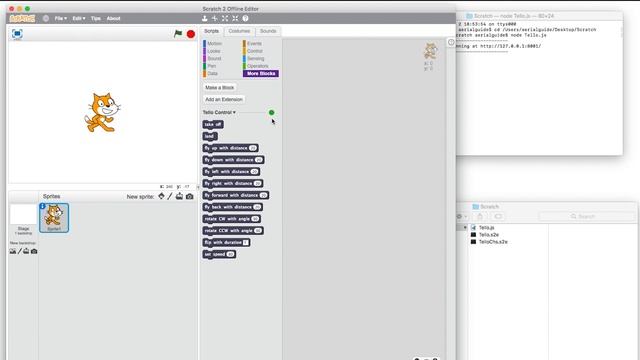This screenshot has height=360, width=640.
Task: Click the value field in fly left block
Action: 254,172
